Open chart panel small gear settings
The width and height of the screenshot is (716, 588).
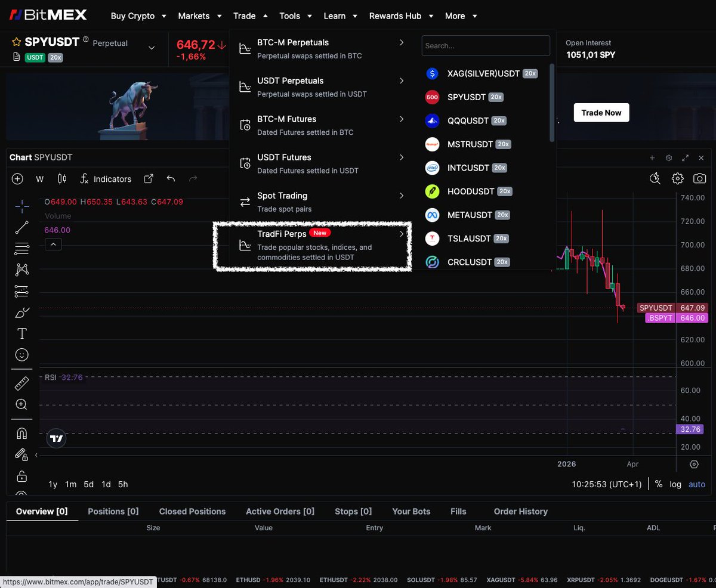(x=669, y=158)
